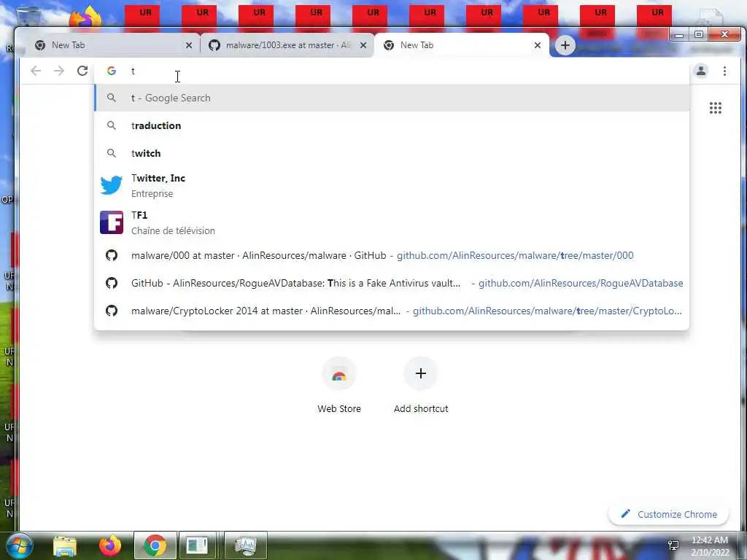Click GitHub icon beside CryptoLocker suggestion
Screen dimensions: 747x560
(112, 311)
